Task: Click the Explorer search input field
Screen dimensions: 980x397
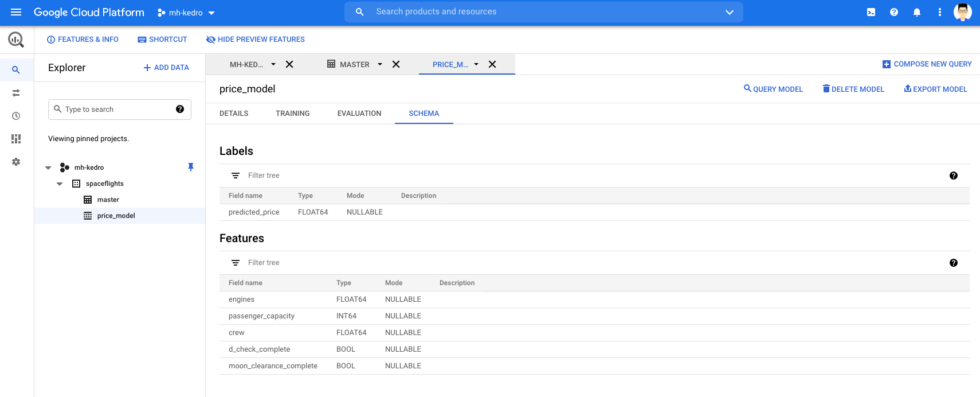Action: 117,110
